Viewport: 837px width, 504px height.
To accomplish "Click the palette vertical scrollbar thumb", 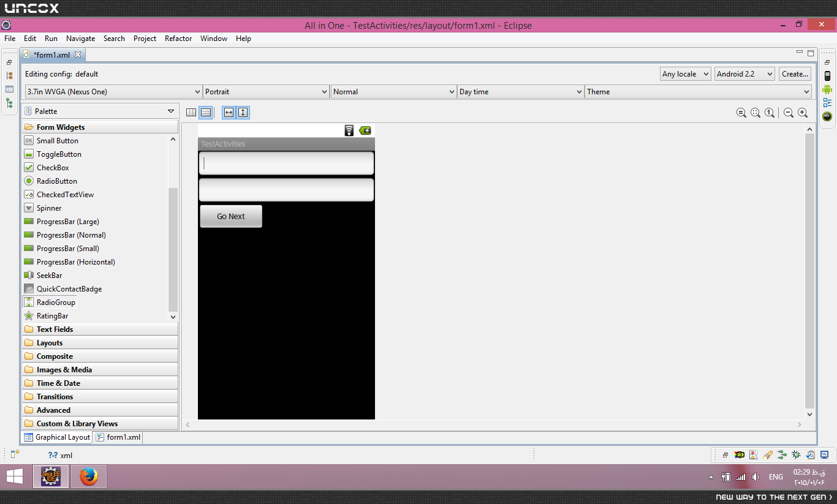I will pos(173,249).
